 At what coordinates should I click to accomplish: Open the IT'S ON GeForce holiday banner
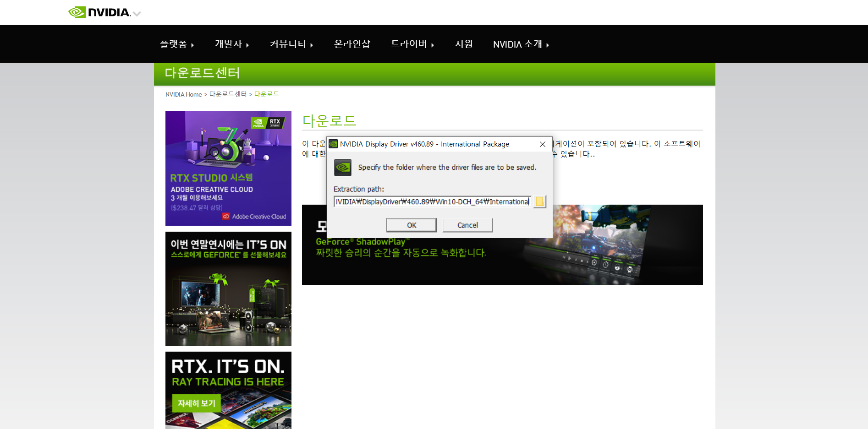[228, 289]
